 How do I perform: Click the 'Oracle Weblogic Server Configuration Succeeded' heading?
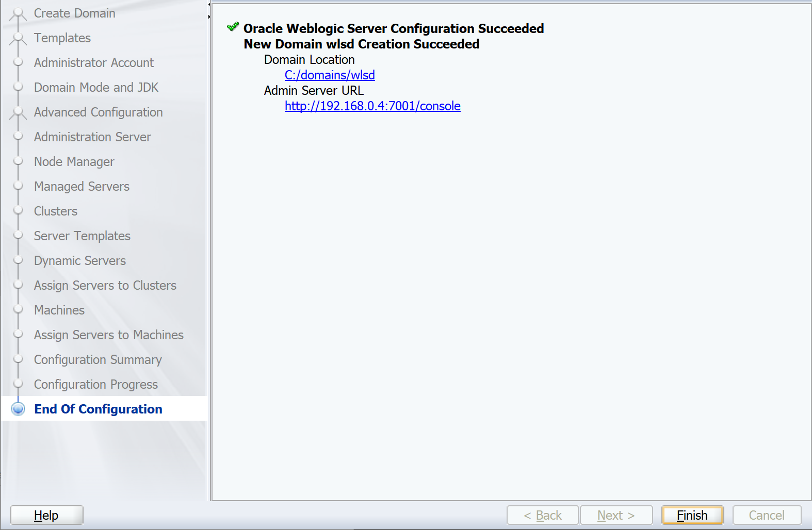(394, 29)
